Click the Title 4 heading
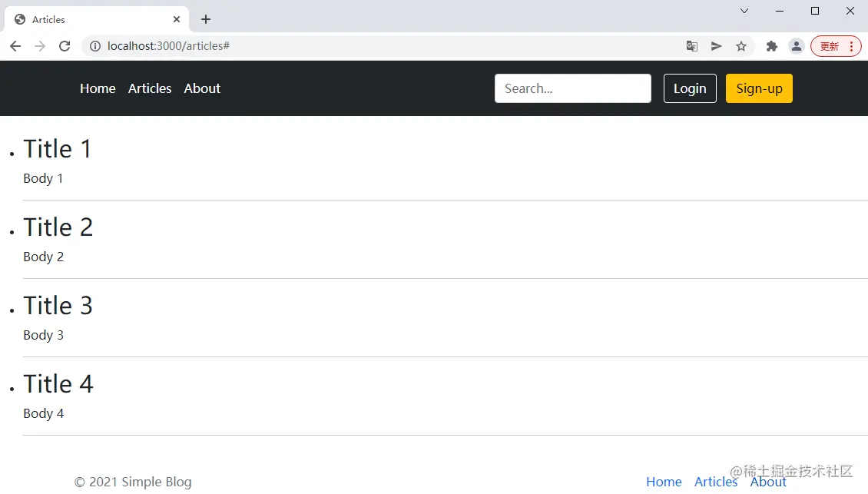Image resolution: width=868 pixels, height=494 pixels. [58, 384]
